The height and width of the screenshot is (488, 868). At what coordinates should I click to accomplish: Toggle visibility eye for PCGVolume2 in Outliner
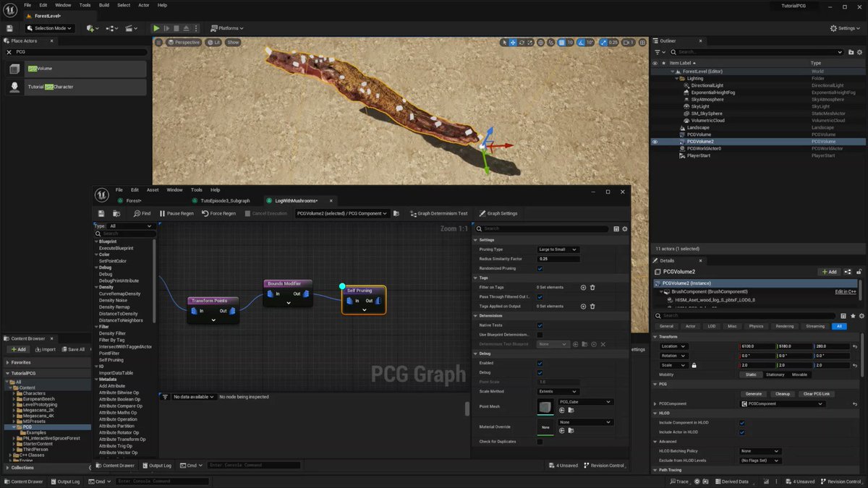(655, 142)
